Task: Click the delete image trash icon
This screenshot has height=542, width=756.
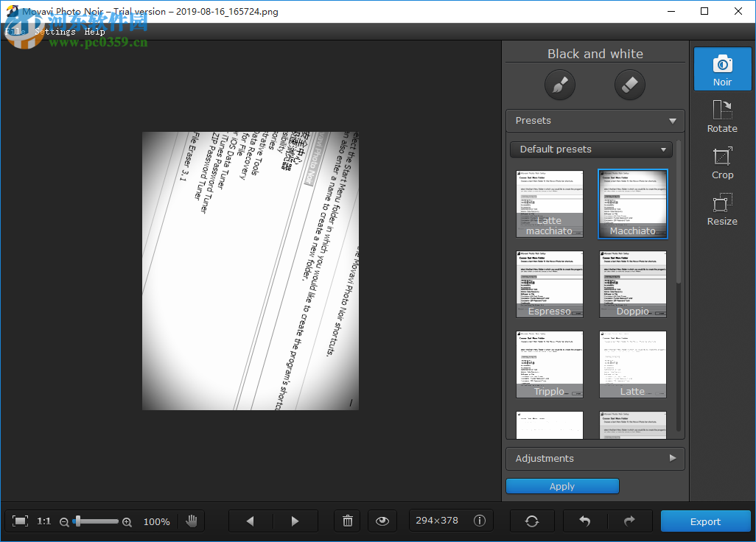Action: coord(347,521)
